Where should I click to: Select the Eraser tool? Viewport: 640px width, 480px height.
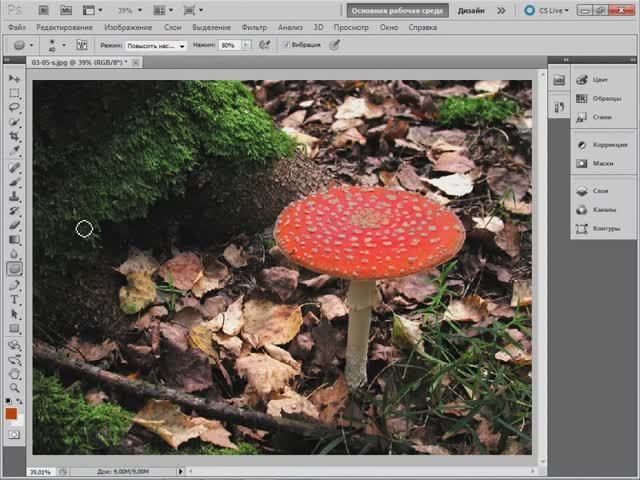point(14,225)
